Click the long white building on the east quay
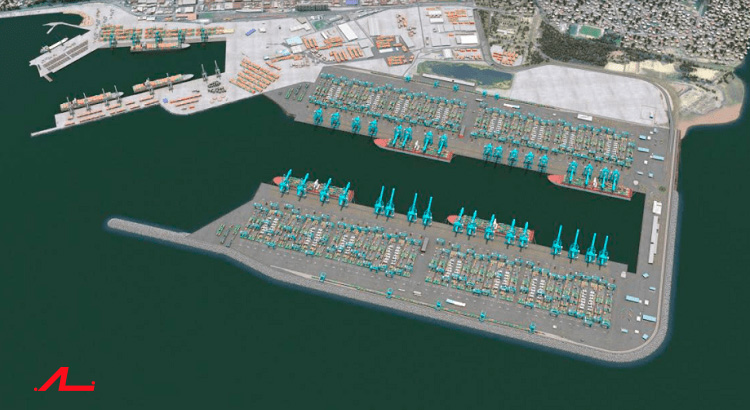Viewport: 750px width, 410px height. point(654,239)
